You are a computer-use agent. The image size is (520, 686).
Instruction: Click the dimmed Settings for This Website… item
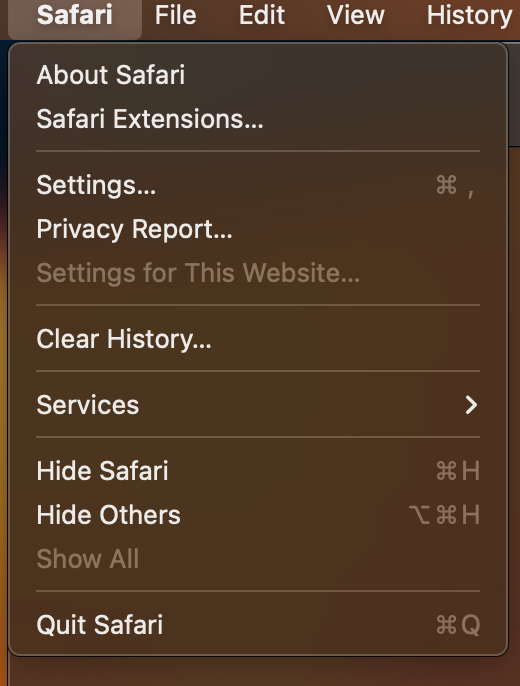coord(258,273)
